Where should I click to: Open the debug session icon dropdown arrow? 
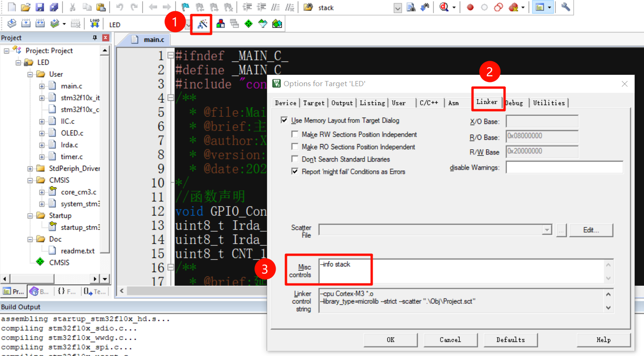click(454, 7)
